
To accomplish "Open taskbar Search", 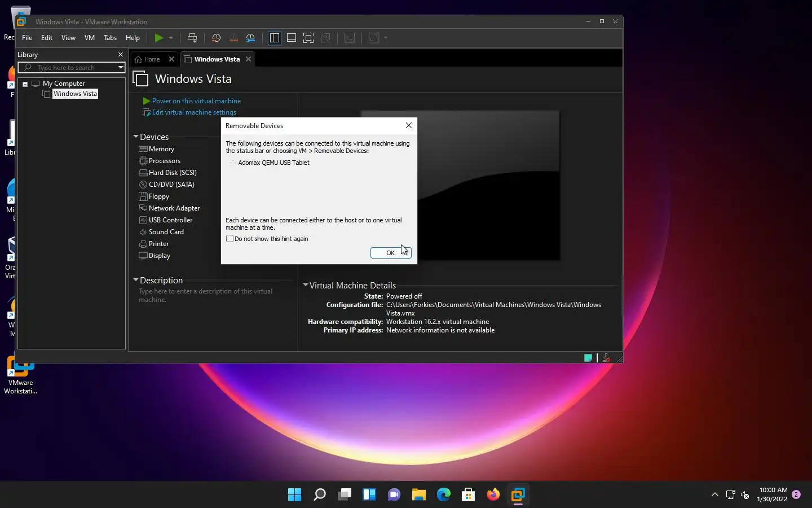I will [320, 495].
